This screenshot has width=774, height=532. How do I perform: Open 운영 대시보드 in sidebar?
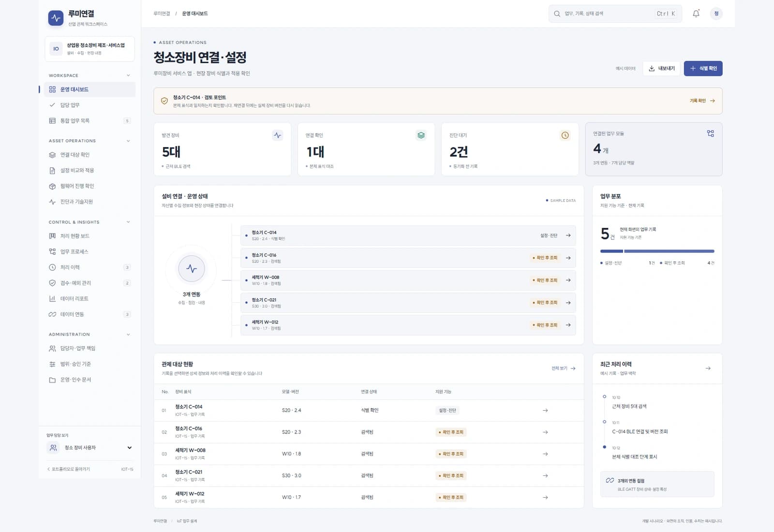pos(90,89)
